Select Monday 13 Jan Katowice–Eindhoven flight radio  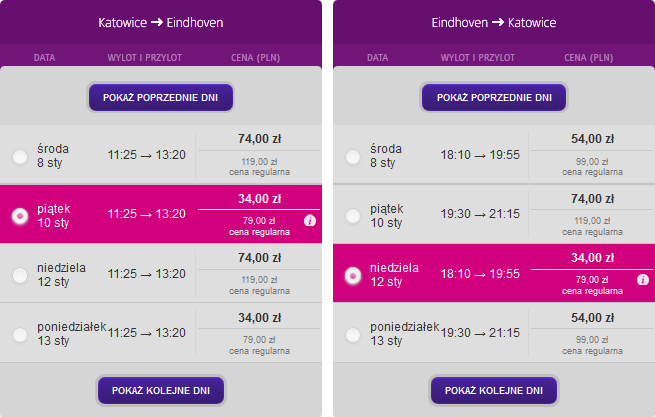click(x=20, y=335)
